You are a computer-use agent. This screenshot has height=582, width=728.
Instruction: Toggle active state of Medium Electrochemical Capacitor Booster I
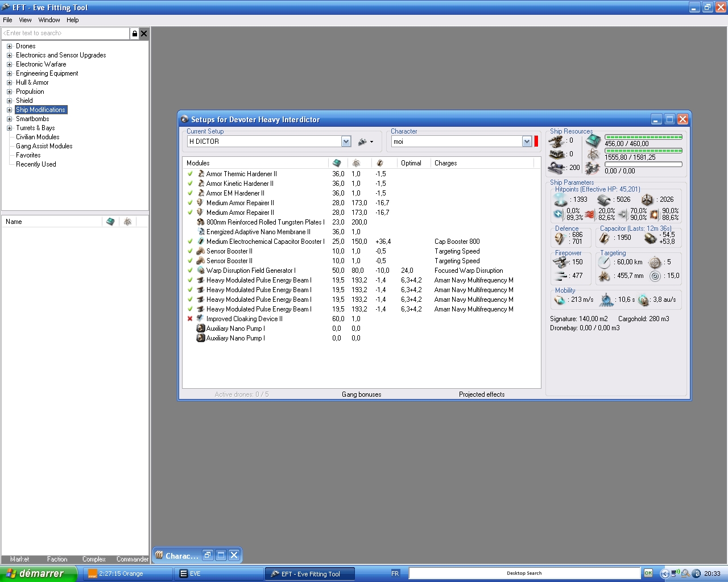[x=190, y=242]
